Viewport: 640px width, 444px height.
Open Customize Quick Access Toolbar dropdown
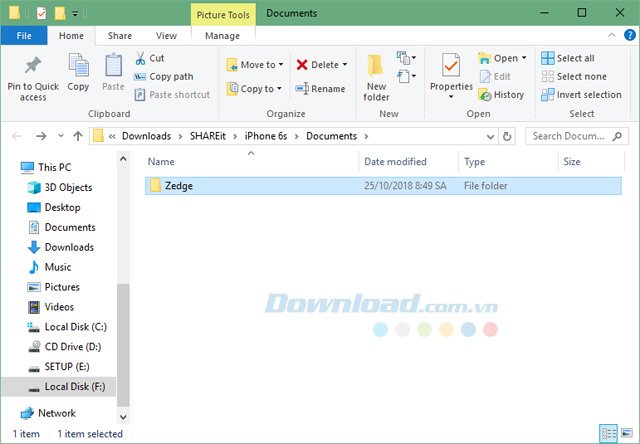(x=75, y=14)
